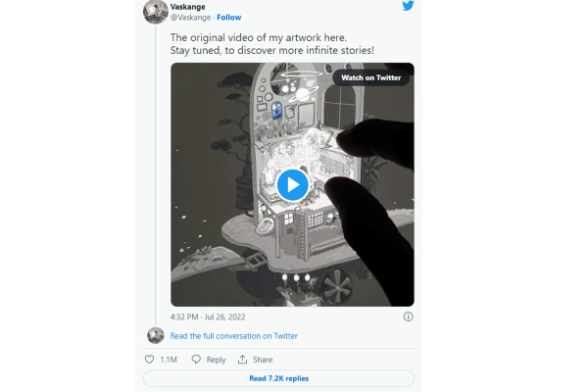This screenshot has width=588, height=392.
Task: Click the Reply text label
Action: [x=216, y=360]
